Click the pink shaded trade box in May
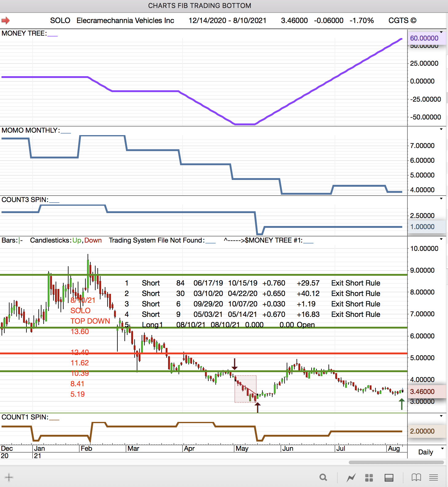This screenshot has height=487, width=448. (x=246, y=388)
